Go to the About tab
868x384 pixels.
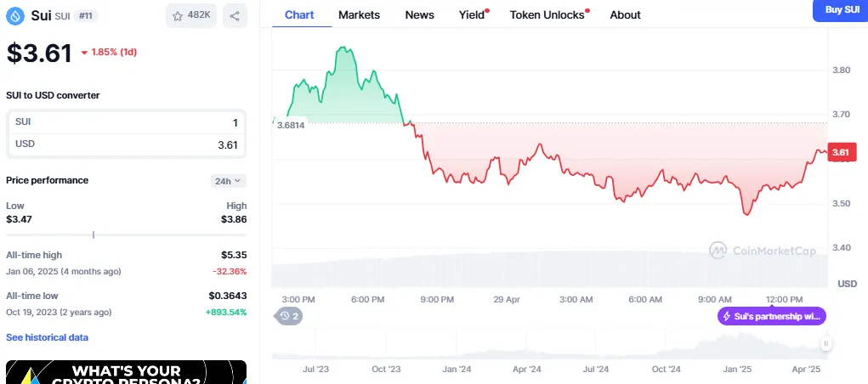(625, 14)
